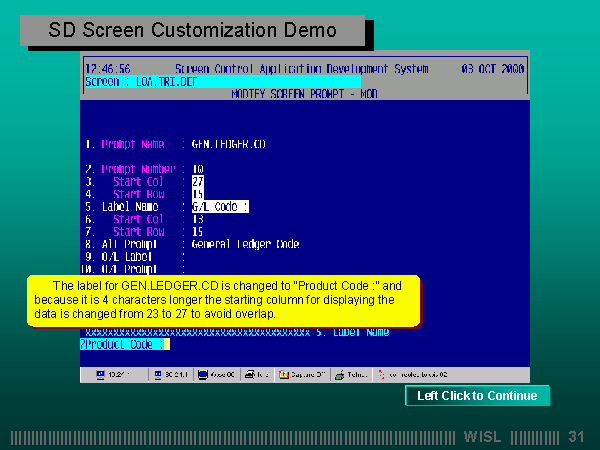Select the Prompt Number value 10

tap(197, 169)
